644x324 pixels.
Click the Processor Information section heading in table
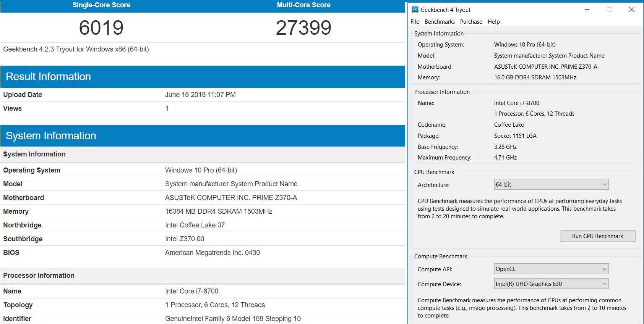(39, 276)
